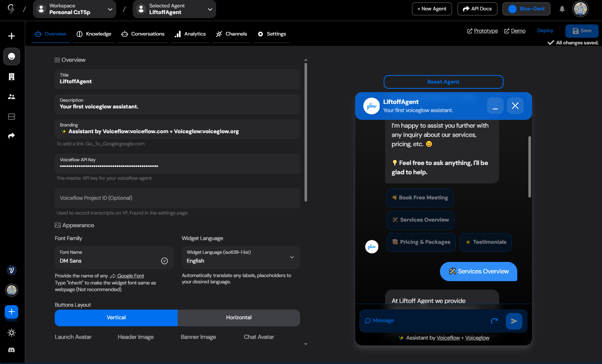Click the Services Overview suggestion in the chat
This screenshot has width=602, height=364.
coord(420,220)
